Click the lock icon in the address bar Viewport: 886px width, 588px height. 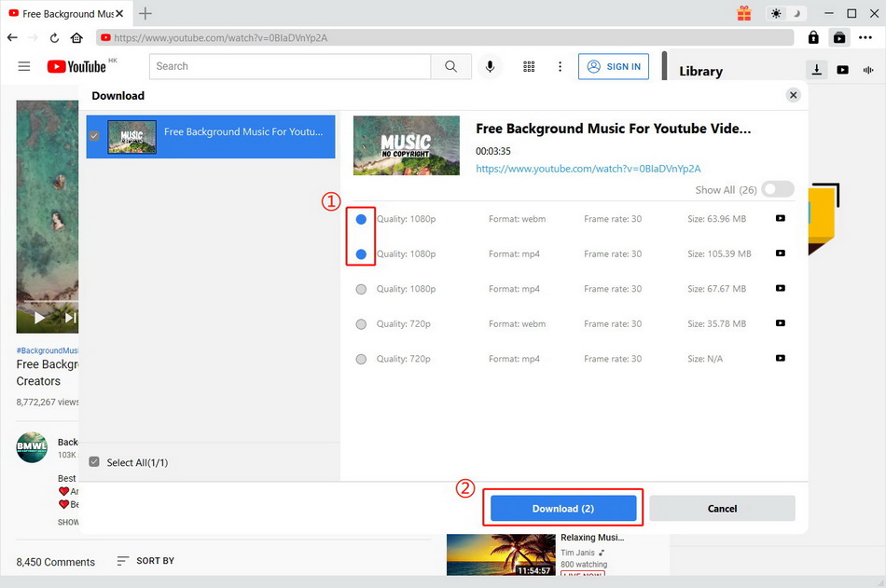coord(812,37)
